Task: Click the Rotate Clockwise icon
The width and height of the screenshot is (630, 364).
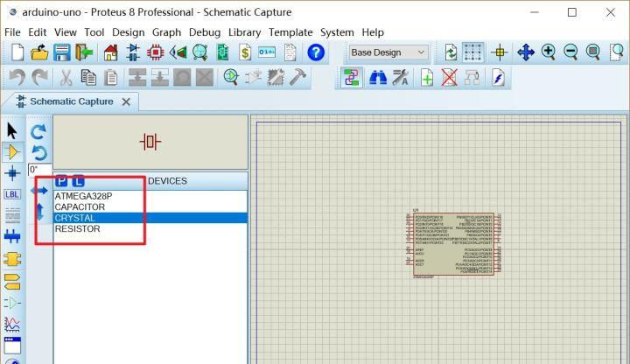Action: [38, 131]
